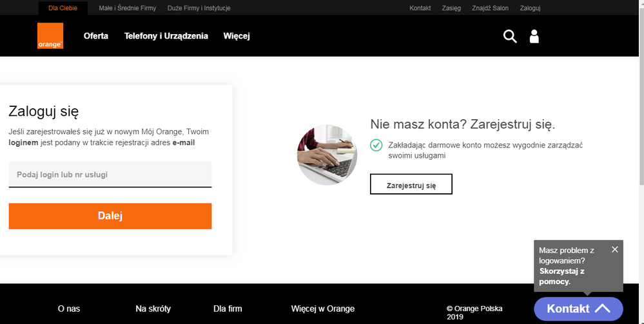Click the Orange logo
The height and width of the screenshot is (324, 644).
pos(50,35)
